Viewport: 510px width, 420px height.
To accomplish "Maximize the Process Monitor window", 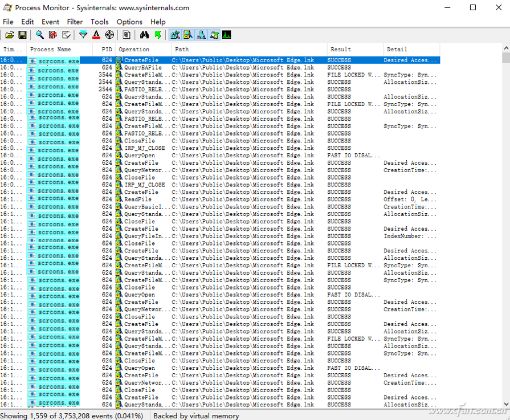I will tap(473, 7).
